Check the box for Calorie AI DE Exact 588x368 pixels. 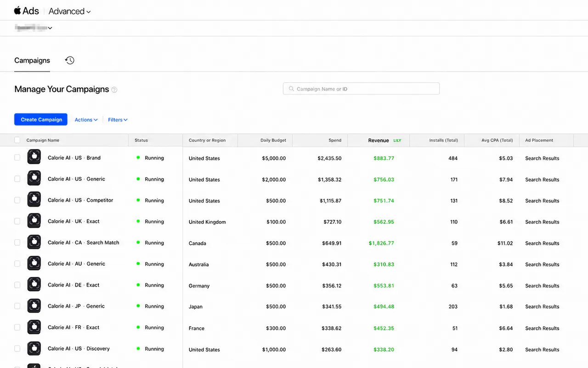point(17,284)
